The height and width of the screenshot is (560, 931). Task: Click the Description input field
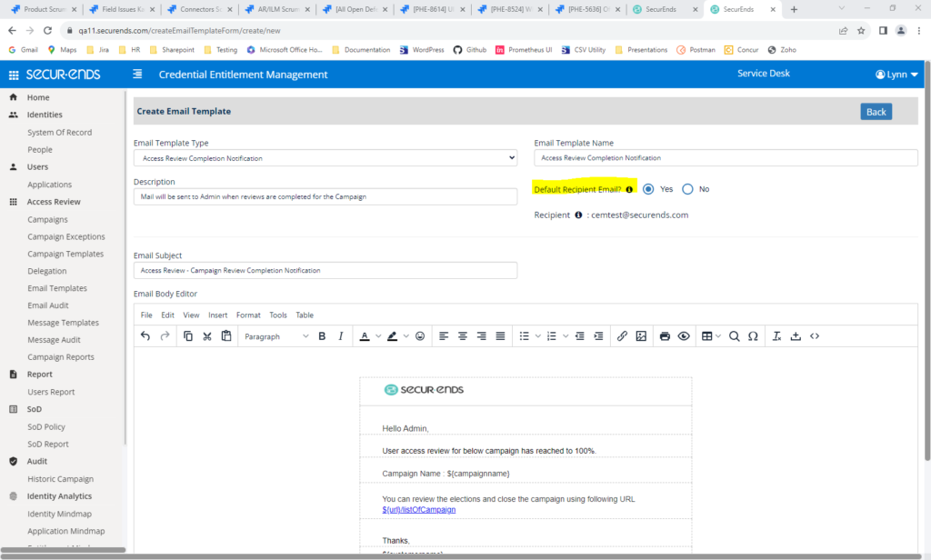click(325, 196)
